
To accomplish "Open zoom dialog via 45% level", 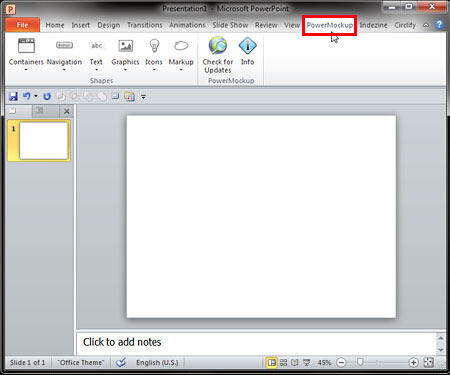I will tap(324, 363).
